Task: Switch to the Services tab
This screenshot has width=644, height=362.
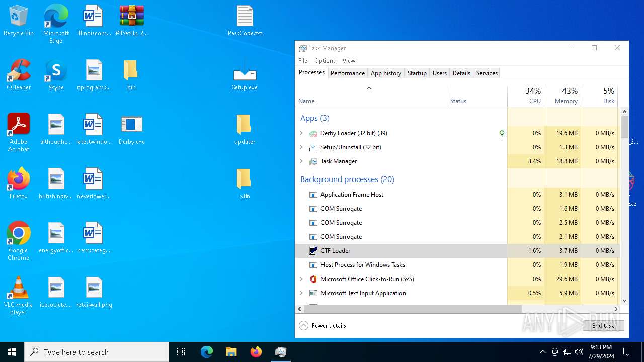Action: [x=487, y=73]
